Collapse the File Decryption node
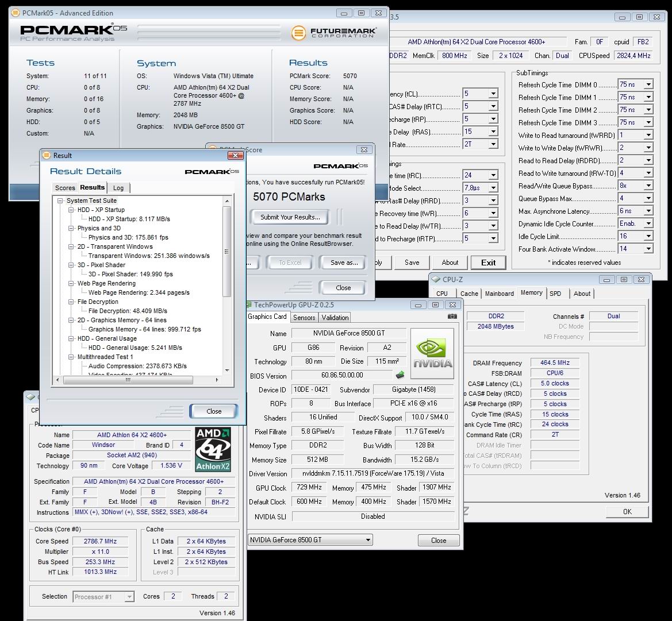 click(x=71, y=302)
